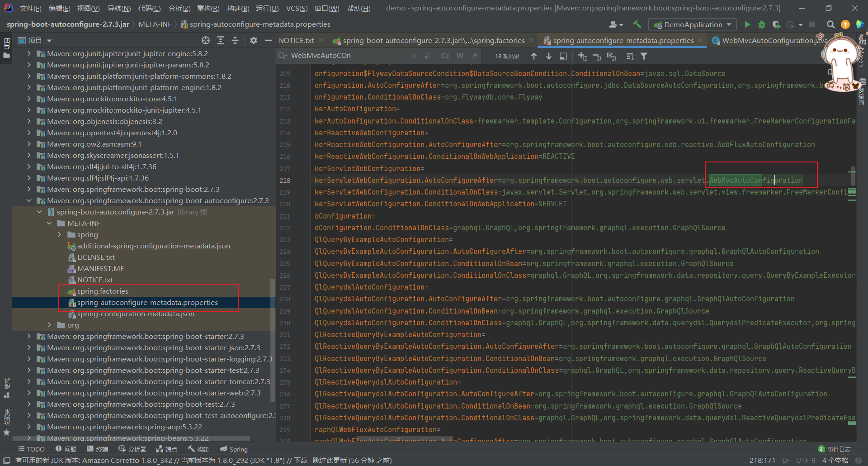Expand the org package folder
Image resolution: width=868 pixels, height=466 pixels.
(x=49, y=325)
